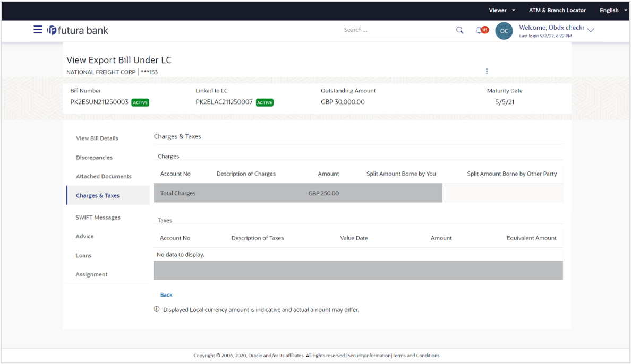Open Security Information footer link

[x=369, y=356]
